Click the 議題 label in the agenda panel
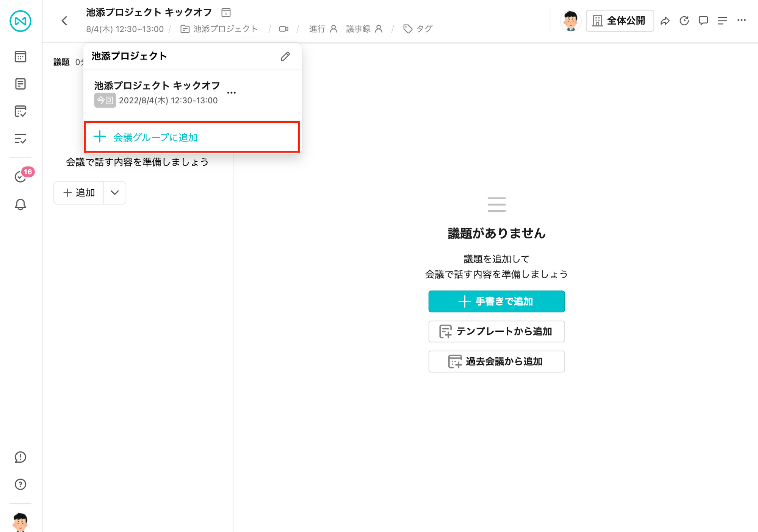The width and height of the screenshot is (758, 532). coord(61,62)
